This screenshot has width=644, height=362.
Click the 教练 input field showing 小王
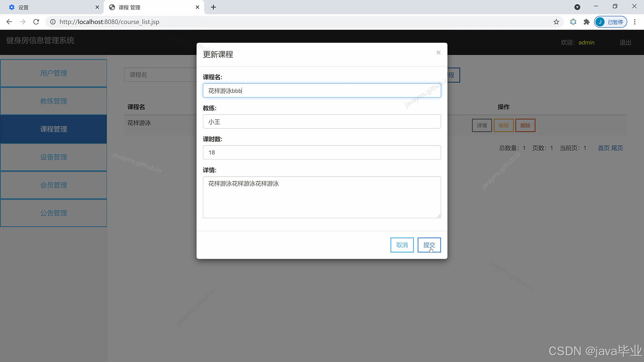(x=322, y=122)
